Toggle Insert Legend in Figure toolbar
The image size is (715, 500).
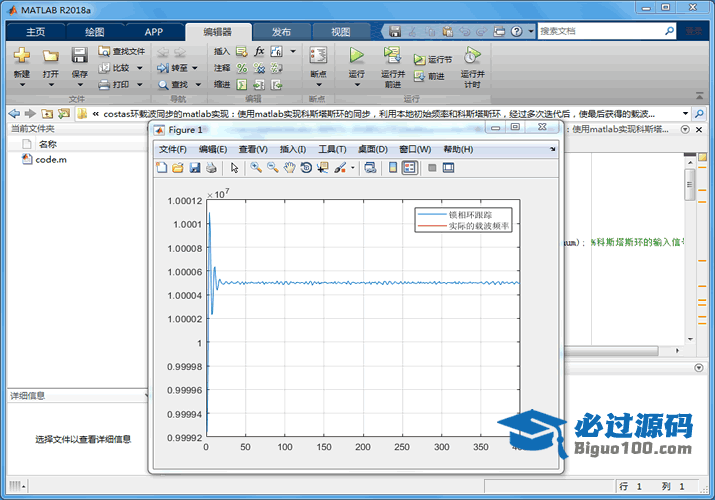click(409, 168)
